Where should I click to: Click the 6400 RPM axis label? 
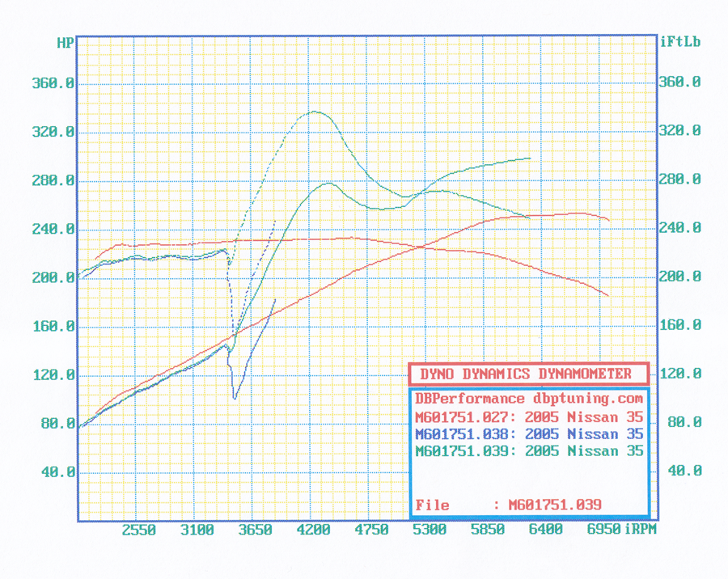tap(545, 530)
